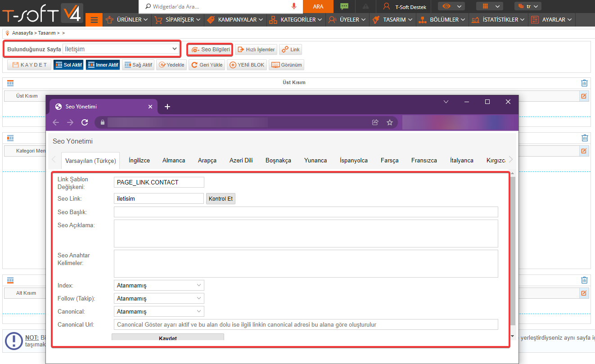Switch to the Almanca language tab
595x364 pixels.
[x=174, y=160]
